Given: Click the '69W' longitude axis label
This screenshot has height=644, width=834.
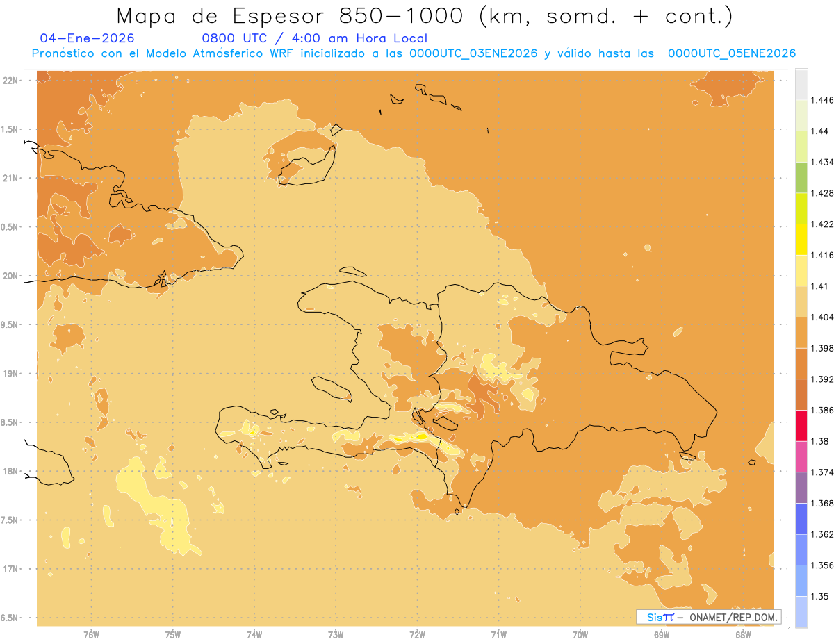Looking at the screenshot, I should click(662, 634).
